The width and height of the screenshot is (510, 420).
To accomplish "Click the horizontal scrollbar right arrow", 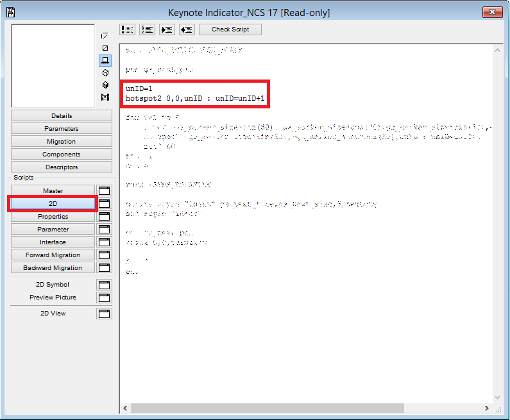I will (486, 408).
